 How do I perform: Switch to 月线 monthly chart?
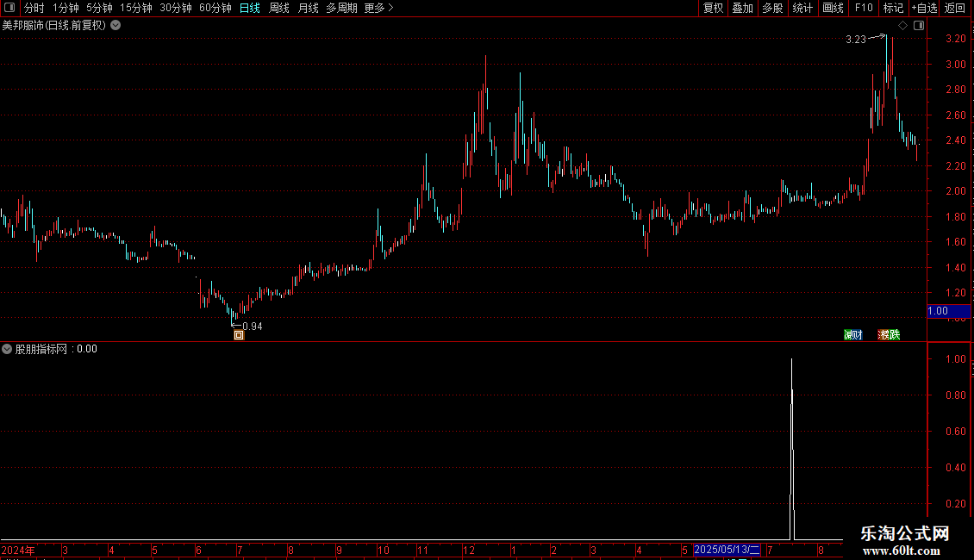point(308,8)
